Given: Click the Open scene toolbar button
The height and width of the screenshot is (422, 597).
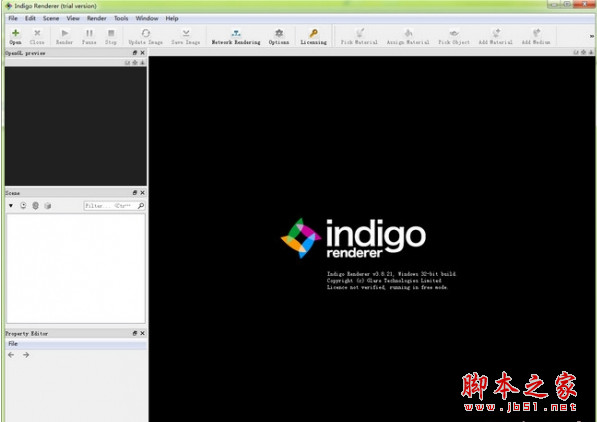Looking at the screenshot, I should click(x=15, y=37).
